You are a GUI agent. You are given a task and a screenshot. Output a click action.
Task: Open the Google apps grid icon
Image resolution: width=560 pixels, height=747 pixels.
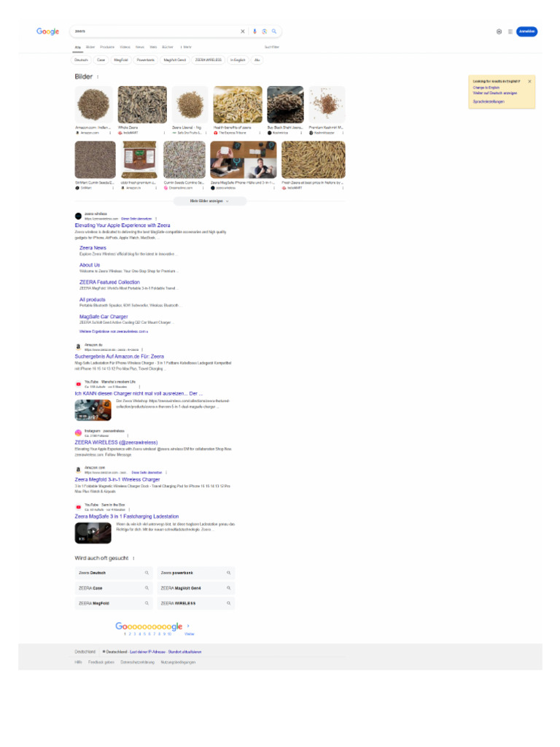(510, 31)
